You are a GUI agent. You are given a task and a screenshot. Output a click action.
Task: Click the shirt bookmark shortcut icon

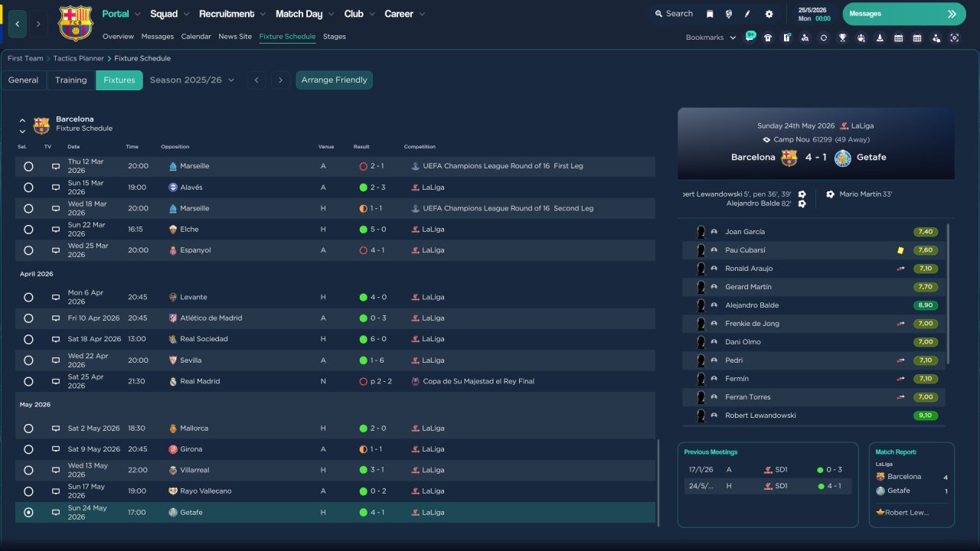point(768,37)
